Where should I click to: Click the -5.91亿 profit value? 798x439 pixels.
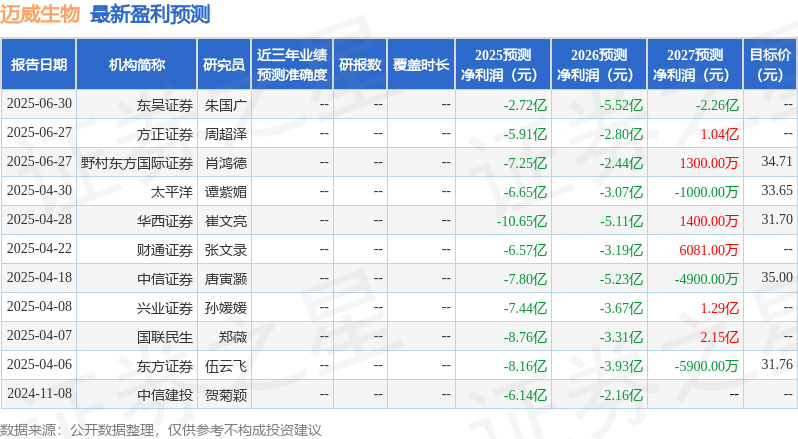(525, 134)
